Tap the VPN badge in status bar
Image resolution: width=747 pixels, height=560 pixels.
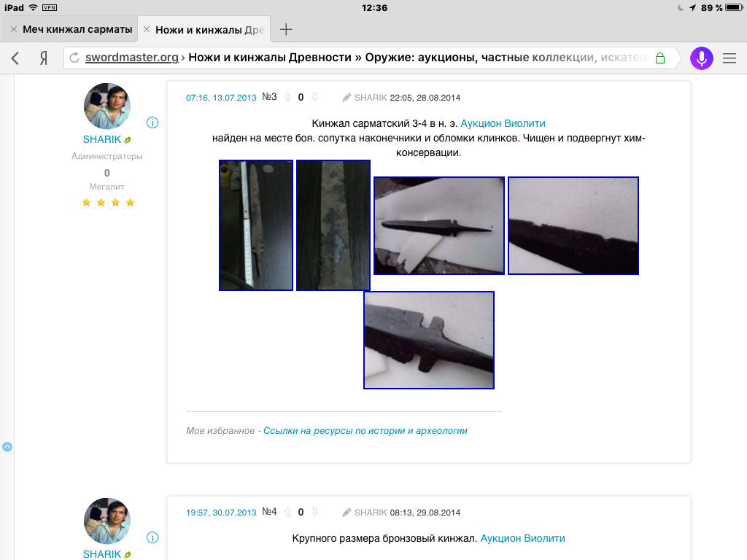click(50, 7)
